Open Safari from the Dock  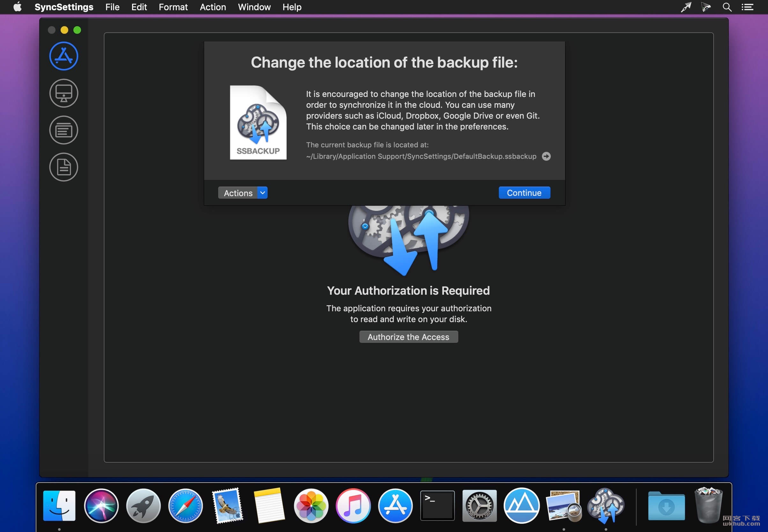[x=185, y=506]
